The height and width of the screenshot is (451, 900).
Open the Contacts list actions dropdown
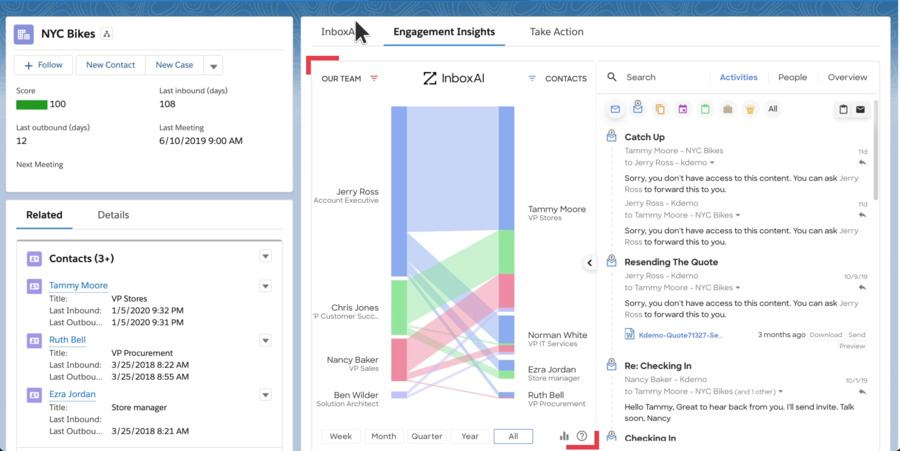pyautogui.click(x=265, y=256)
